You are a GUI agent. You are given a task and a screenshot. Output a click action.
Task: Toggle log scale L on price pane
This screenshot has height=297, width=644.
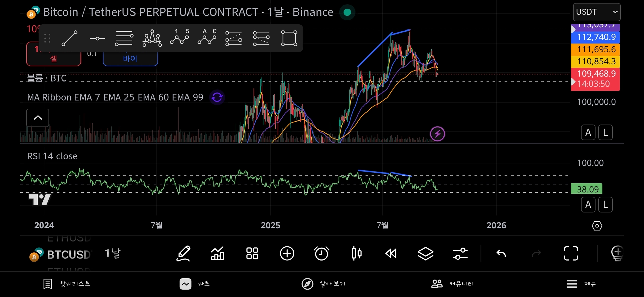point(606,133)
